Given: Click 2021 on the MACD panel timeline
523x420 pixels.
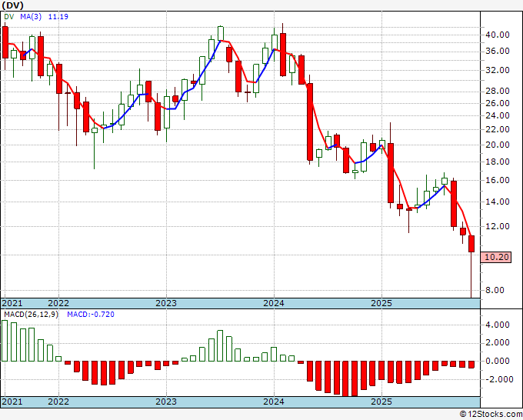Looking at the screenshot, I should coord(12,402).
